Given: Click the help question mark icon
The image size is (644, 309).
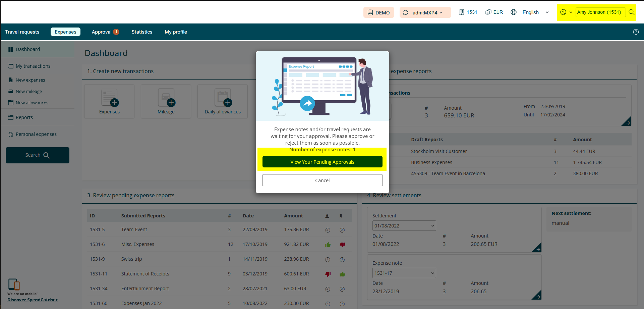Looking at the screenshot, I should click(636, 32).
